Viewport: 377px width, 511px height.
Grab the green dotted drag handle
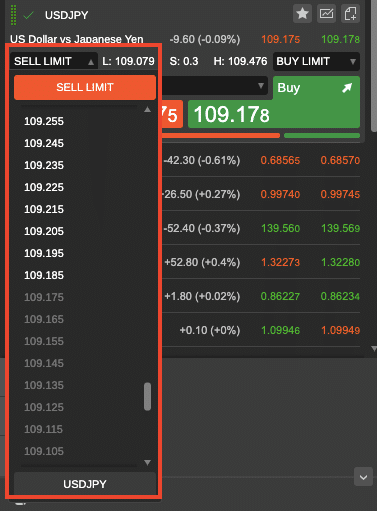[13, 15]
